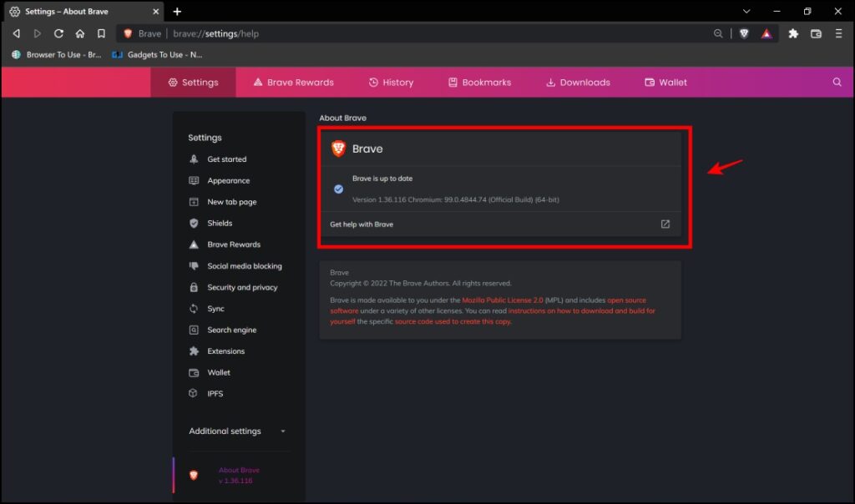The image size is (855, 504).
Task: Open the Bookmarks top tab
Action: point(480,83)
